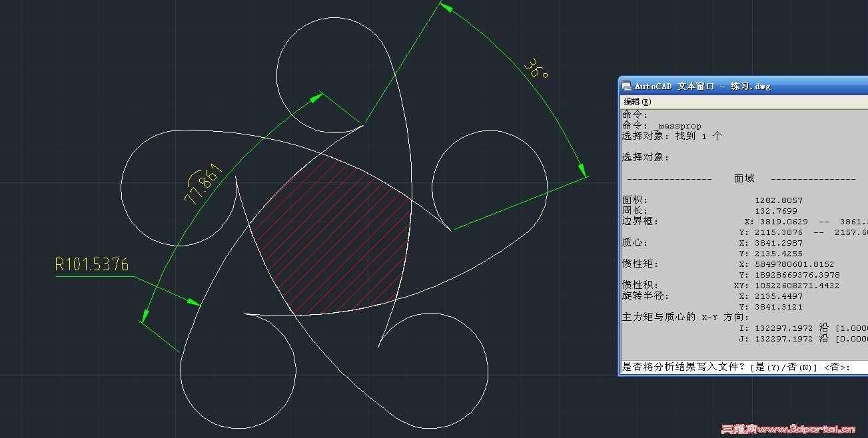868x438 pixels.
Task: Click the 惯性矩 Y value 18928669376.3978
Action: (x=797, y=275)
